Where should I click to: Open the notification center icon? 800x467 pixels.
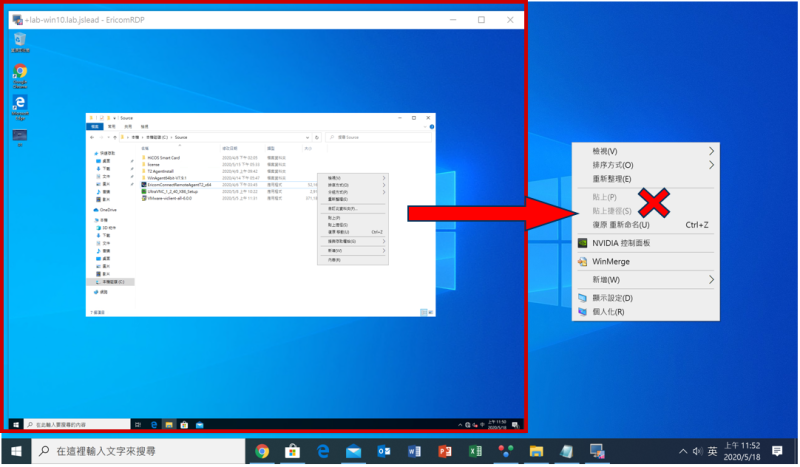(777, 452)
